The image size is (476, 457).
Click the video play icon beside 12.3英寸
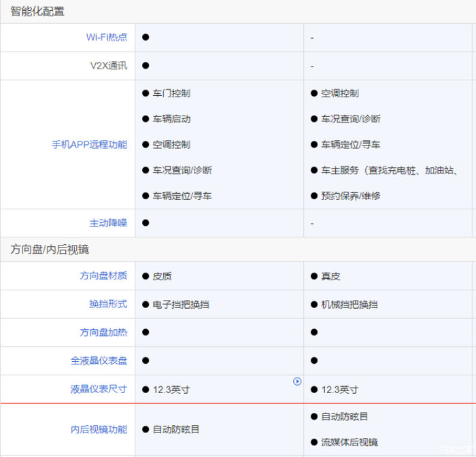297,382
